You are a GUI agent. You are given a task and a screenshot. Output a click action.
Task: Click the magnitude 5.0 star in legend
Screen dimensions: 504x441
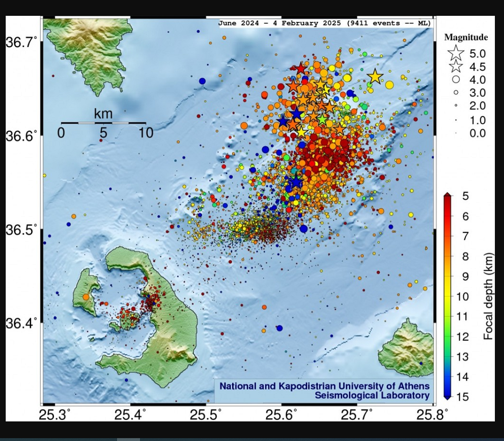[456, 53]
